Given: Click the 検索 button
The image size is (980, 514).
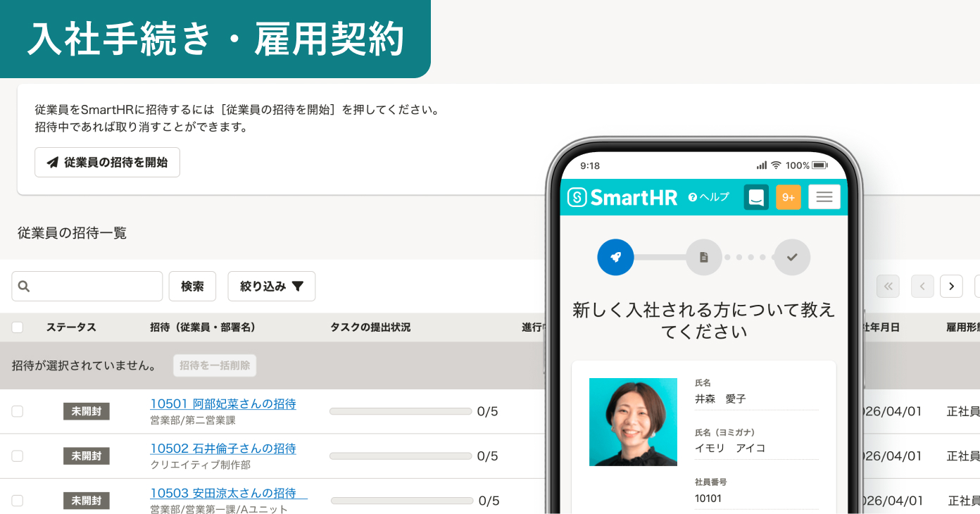Looking at the screenshot, I should (x=192, y=287).
